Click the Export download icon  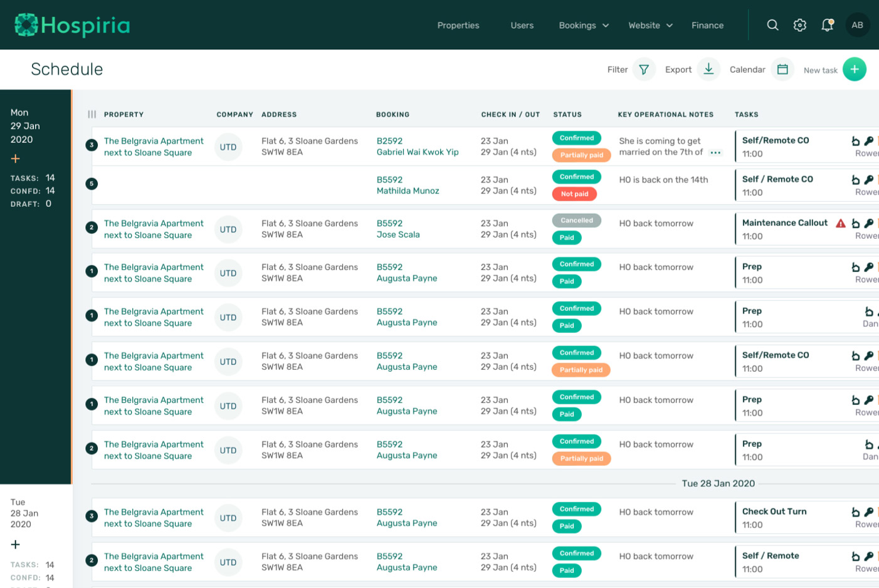click(708, 69)
